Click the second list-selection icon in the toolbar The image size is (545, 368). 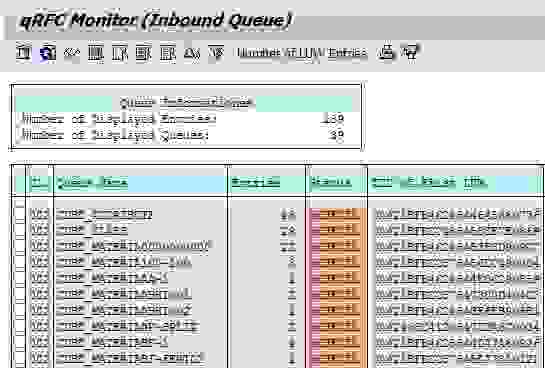(120, 53)
